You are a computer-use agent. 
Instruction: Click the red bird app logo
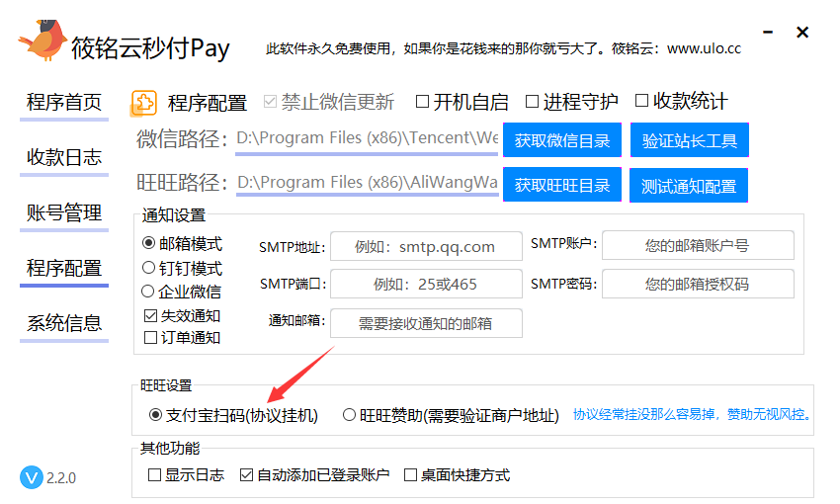(x=42, y=41)
